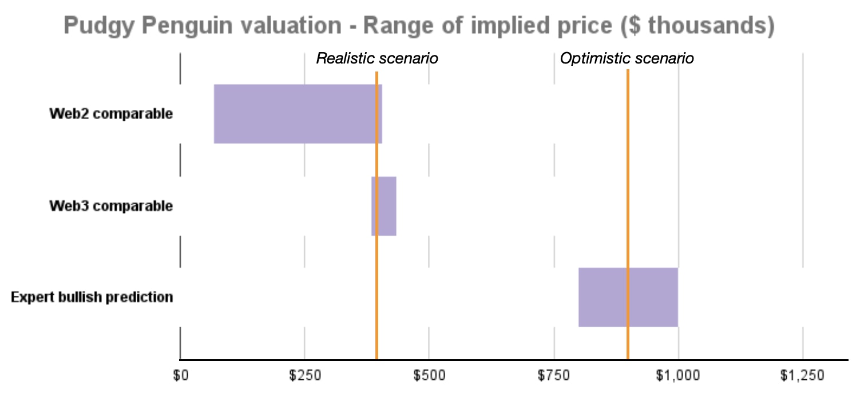Select the $750 axis tick label
The width and height of the screenshot is (868, 413).
pyautogui.click(x=554, y=376)
